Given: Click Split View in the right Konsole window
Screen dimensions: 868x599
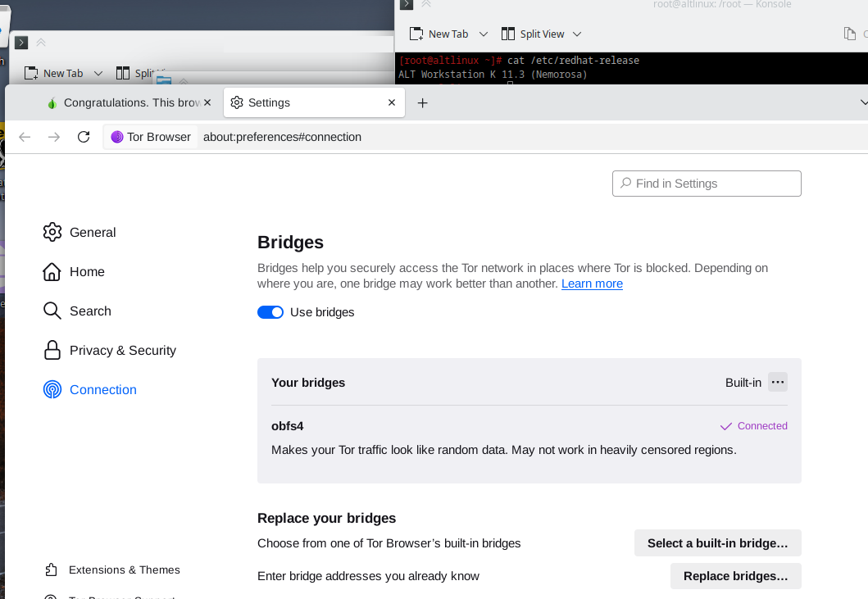Looking at the screenshot, I should click(x=533, y=34).
